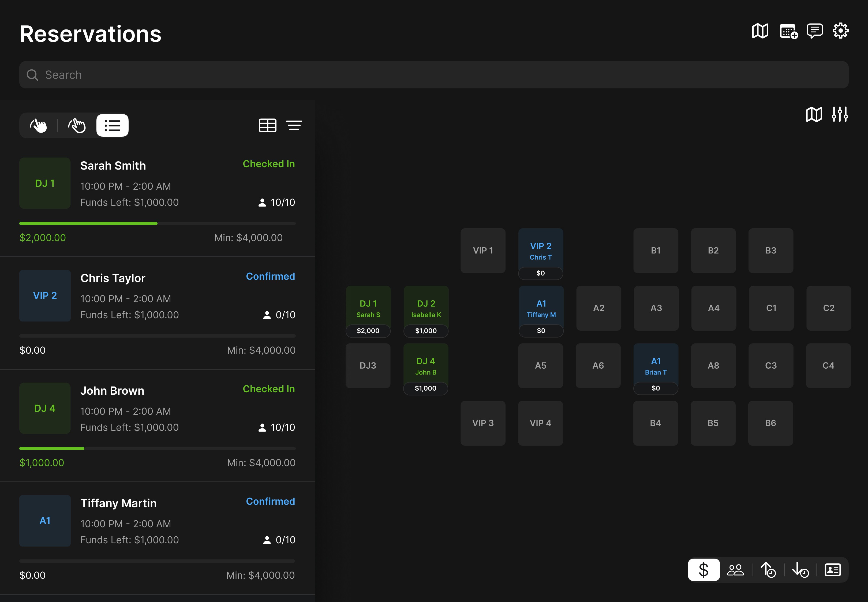This screenshot has height=602, width=868.
Task: Open the chat messages icon
Action: pos(814,31)
